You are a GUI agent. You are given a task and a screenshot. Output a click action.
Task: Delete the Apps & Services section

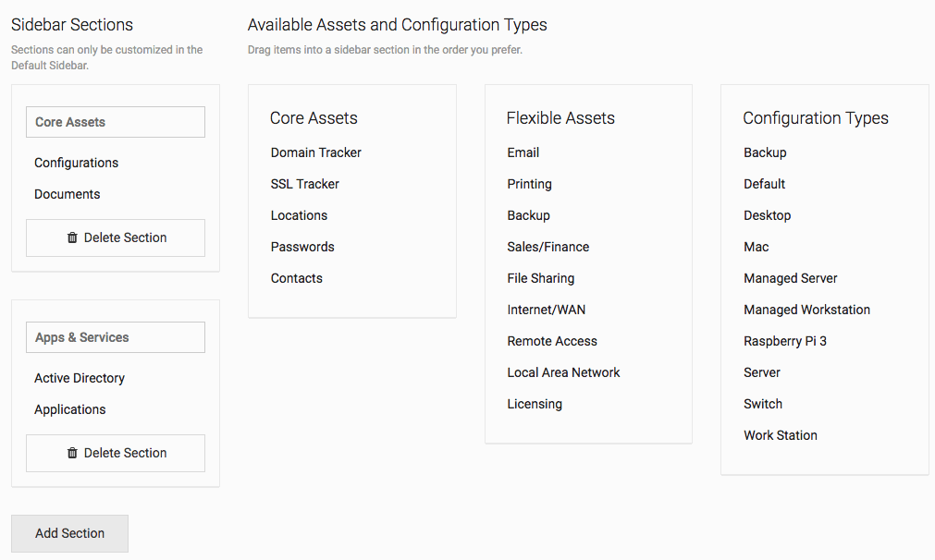pos(115,453)
